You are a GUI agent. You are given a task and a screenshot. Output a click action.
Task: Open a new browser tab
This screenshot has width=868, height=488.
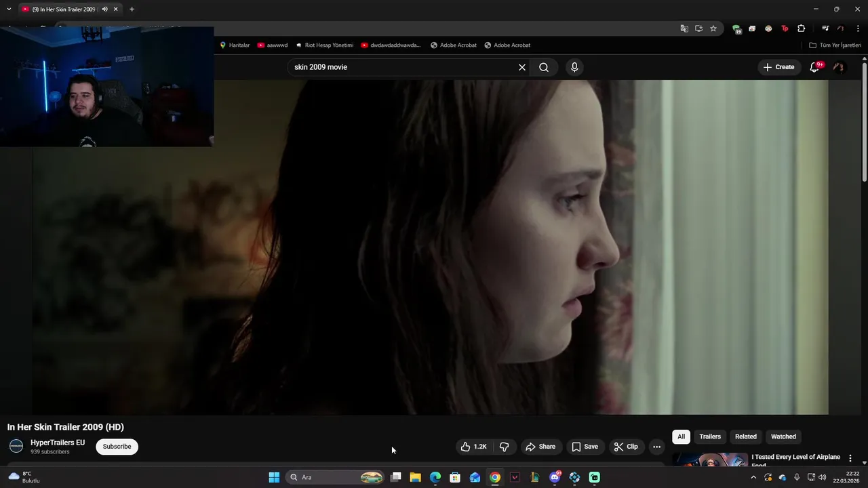click(132, 9)
